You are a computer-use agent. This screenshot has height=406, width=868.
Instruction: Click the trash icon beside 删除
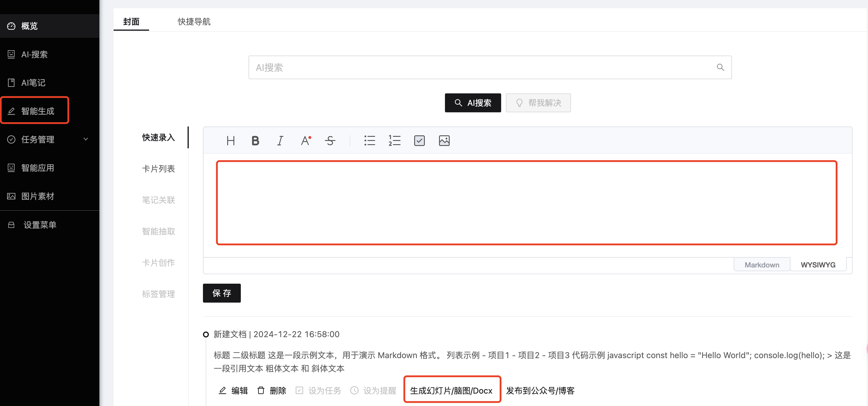261,390
